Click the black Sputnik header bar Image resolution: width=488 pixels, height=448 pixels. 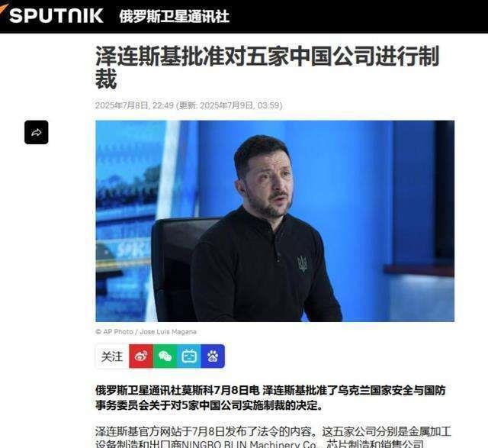pyautogui.click(x=244, y=17)
